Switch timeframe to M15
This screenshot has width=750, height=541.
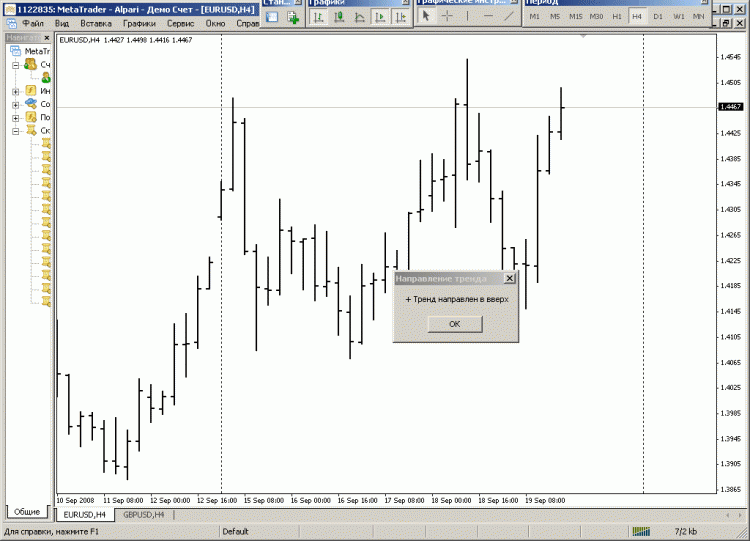pyautogui.click(x=575, y=16)
